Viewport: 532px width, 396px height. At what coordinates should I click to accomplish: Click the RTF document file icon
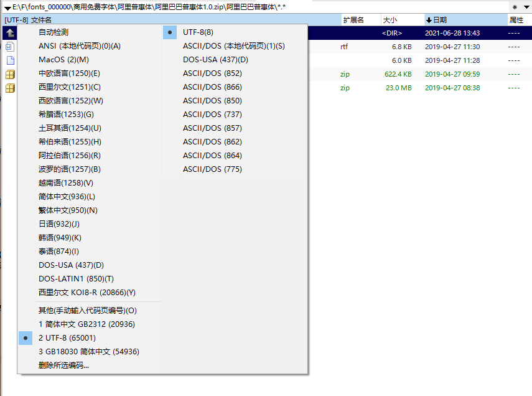click(10, 46)
